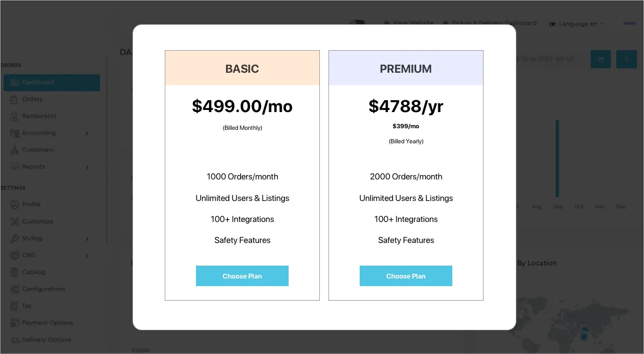Image resolution: width=644 pixels, height=354 pixels.
Task: Click the Catalog sidebar icon
Action: click(x=14, y=272)
